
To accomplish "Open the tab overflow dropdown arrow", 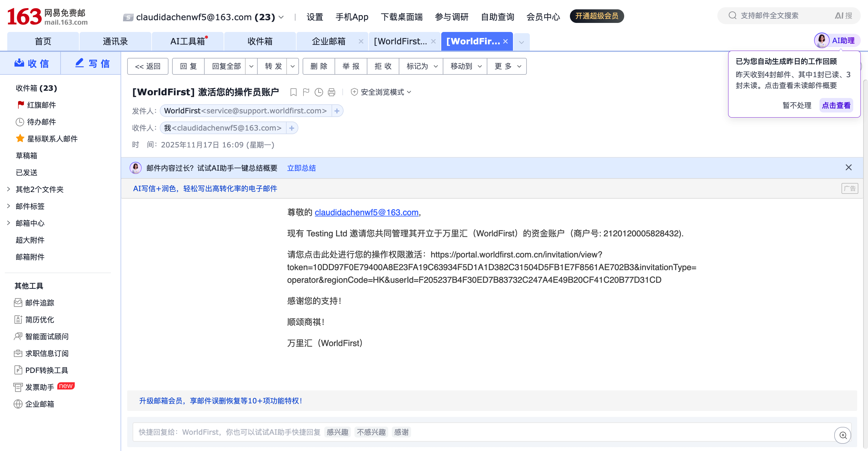I will point(521,42).
